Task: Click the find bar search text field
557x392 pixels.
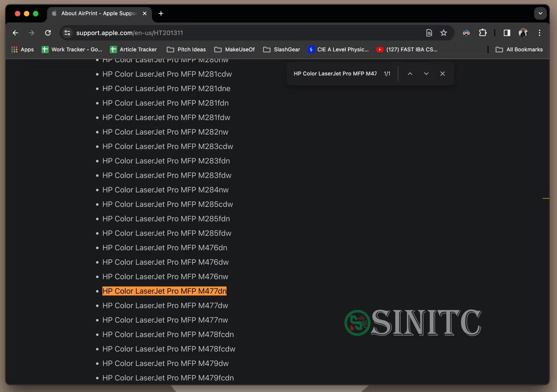Action: coord(335,73)
